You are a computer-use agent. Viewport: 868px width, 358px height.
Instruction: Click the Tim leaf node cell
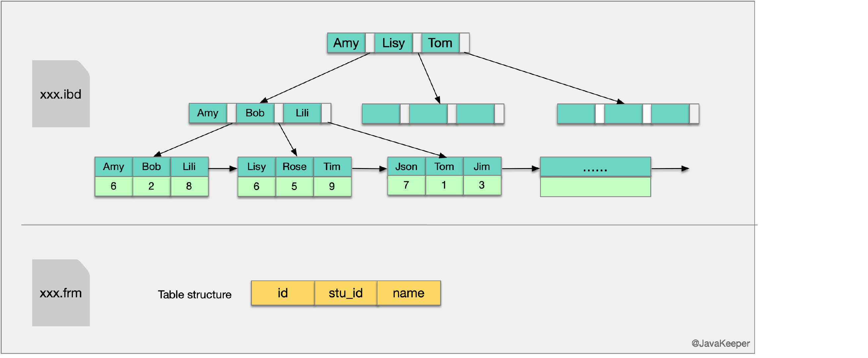point(332,166)
